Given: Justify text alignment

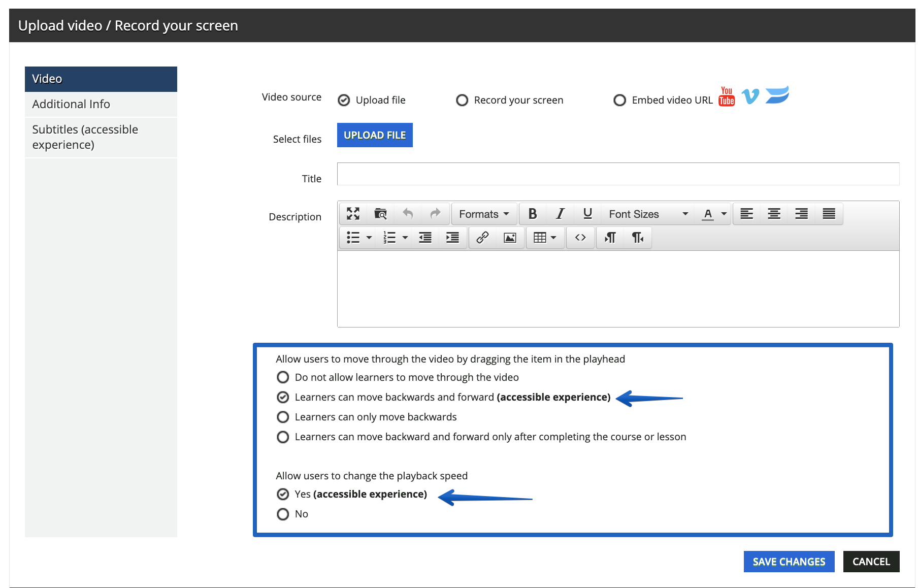Looking at the screenshot, I should coord(829,214).
